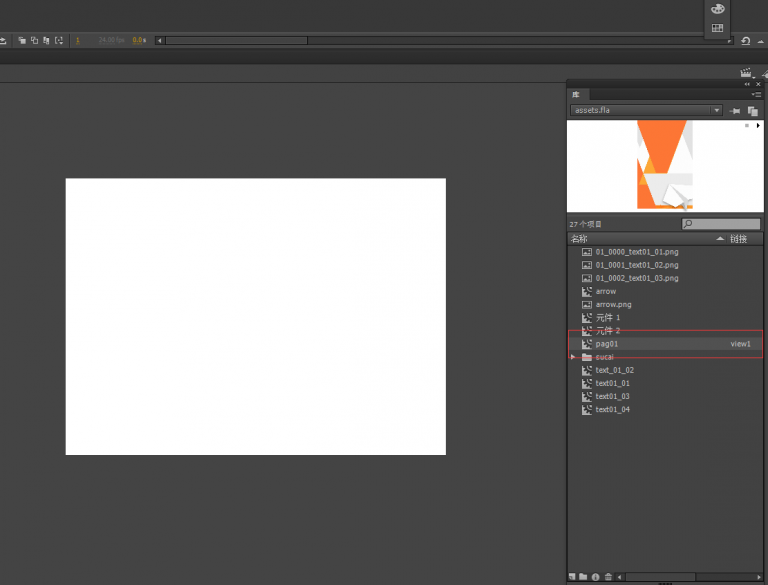Pin the current library with pushpin icon

tap(736, 111)
